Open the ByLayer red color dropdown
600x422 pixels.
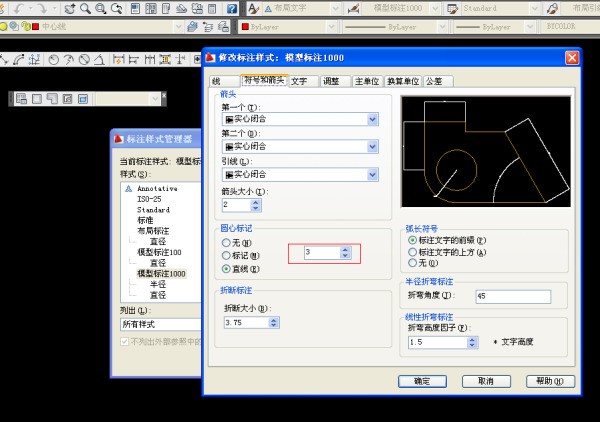289,27
